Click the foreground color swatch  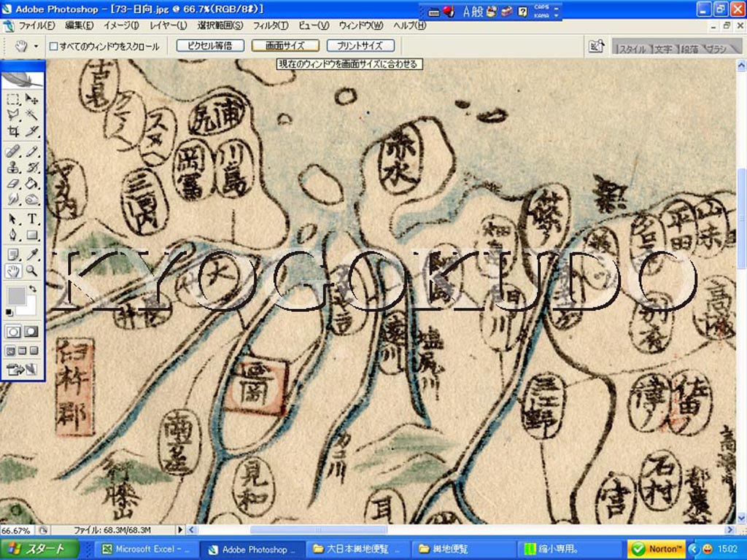[x=16, y=296]
